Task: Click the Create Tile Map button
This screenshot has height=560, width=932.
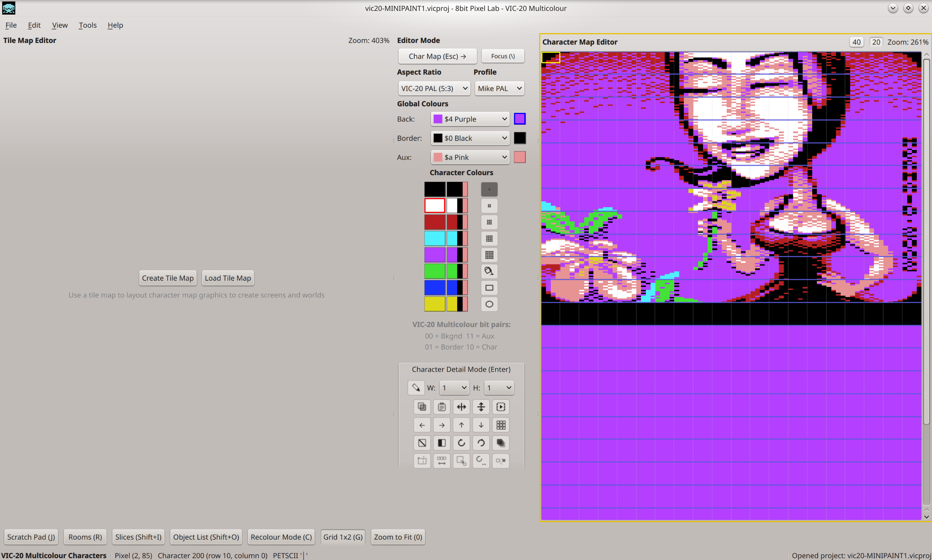Action: 167,278
